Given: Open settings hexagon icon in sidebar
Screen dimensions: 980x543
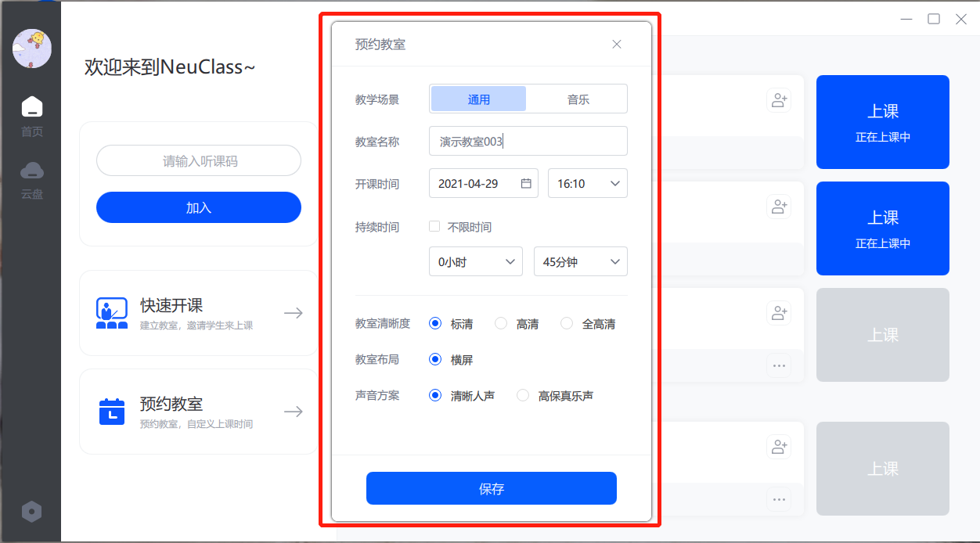Looking at the screenshot, I should (x=31, y=512).
